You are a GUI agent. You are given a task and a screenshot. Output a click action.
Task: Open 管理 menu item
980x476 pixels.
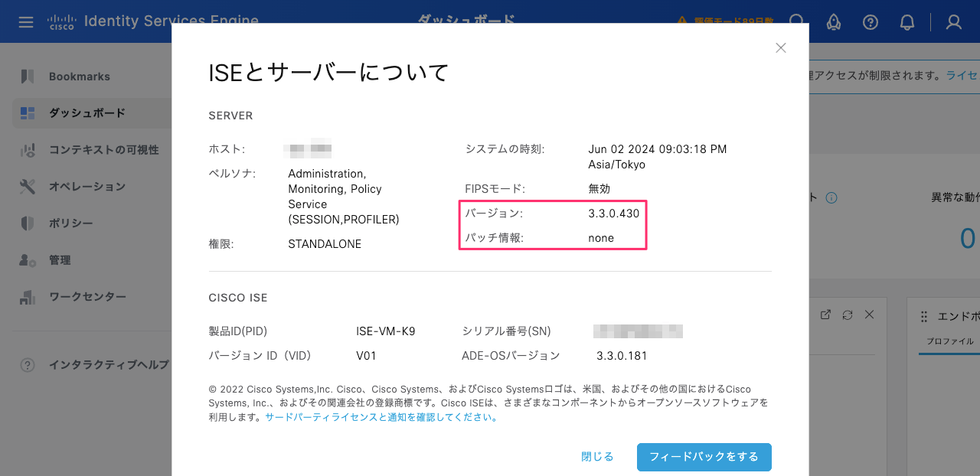[x=60, y=260]
